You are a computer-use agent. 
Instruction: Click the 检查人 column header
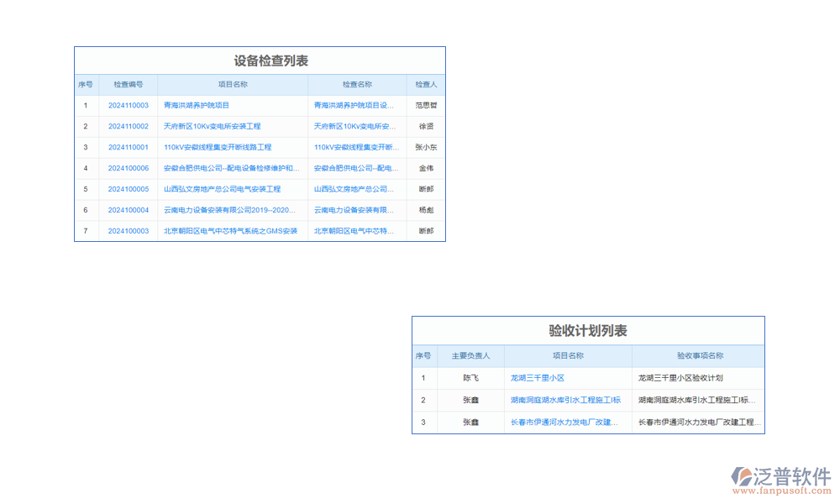[x=424, y=84]
